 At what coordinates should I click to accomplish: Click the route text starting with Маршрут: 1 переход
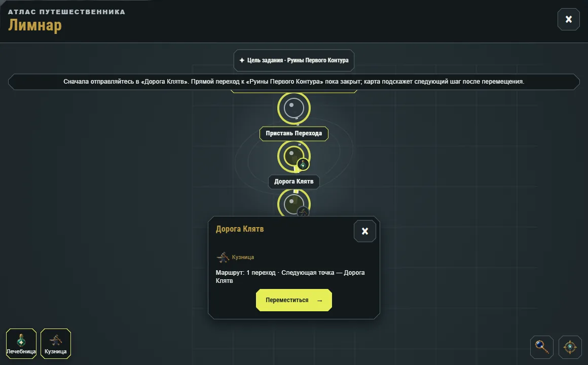coord(290,276)
